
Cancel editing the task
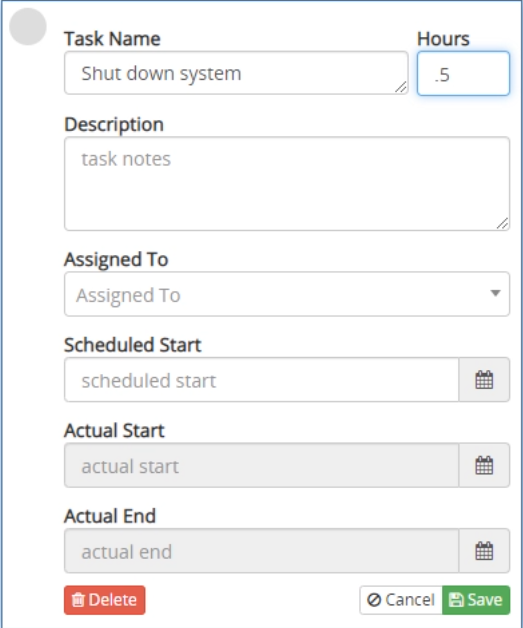401,600
